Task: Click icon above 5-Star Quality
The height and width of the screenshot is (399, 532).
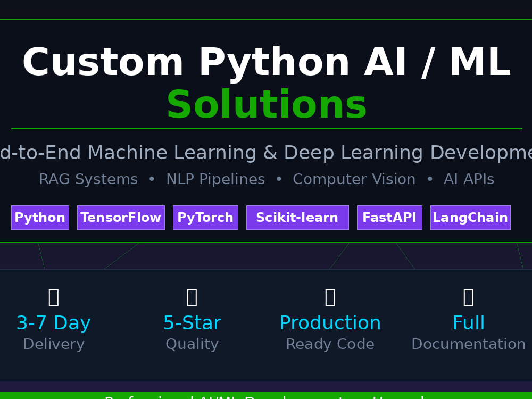Action: 192,297
